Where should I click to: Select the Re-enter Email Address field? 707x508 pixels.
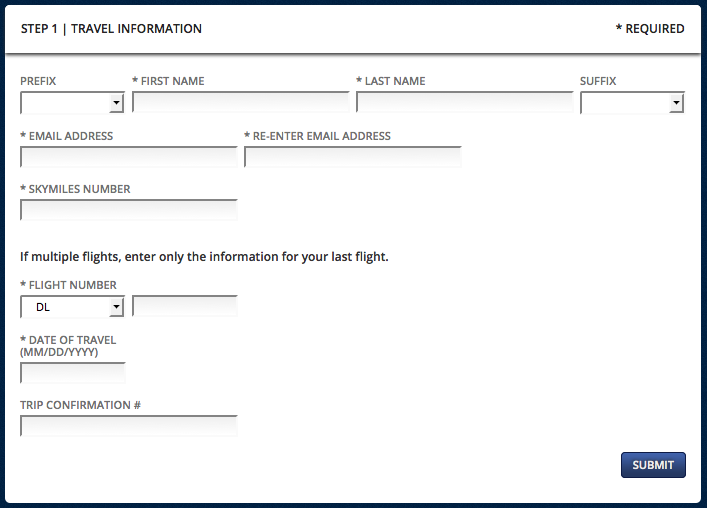[353, 157]
